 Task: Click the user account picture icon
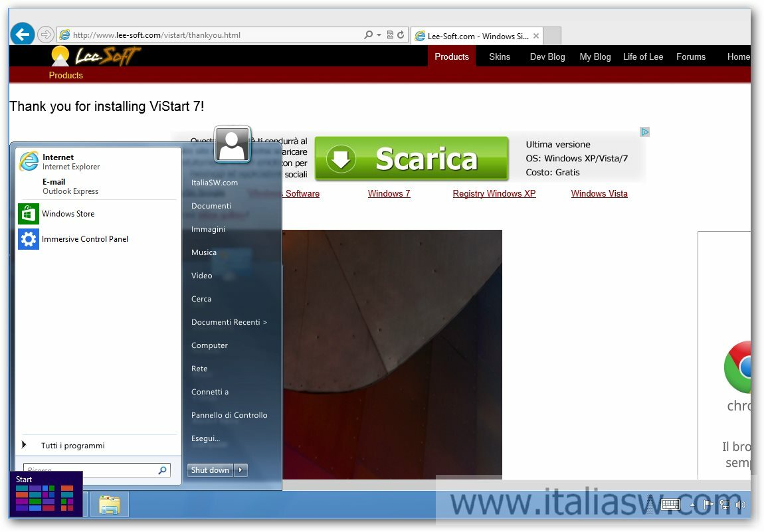(x=233, y=144)
